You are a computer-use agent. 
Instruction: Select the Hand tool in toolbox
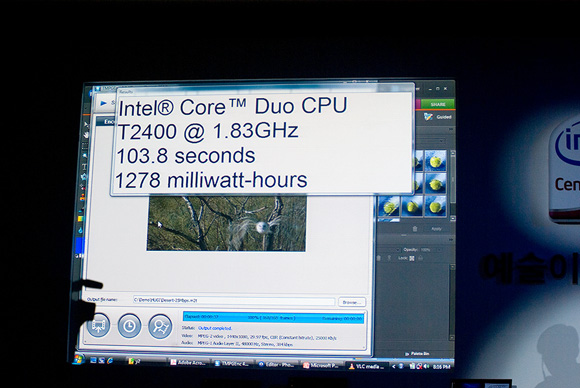tap(86, 135)
